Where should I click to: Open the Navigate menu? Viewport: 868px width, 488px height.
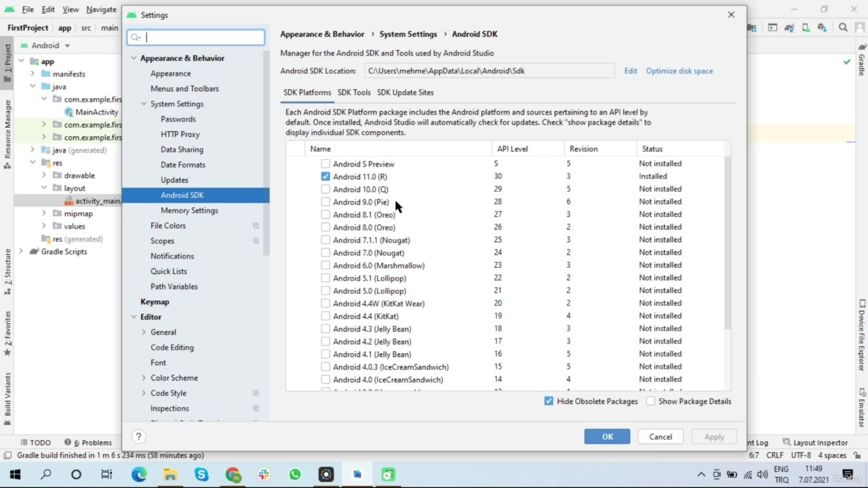(x=102, y=9)
